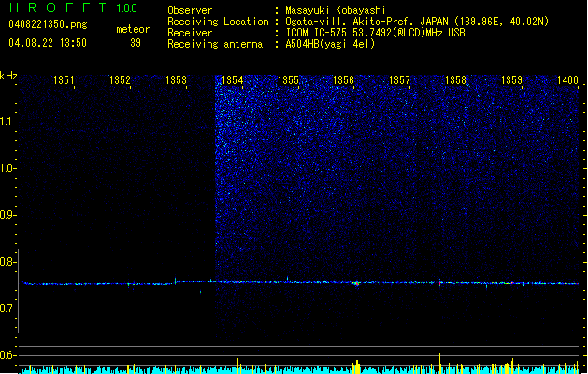The image size is (588, 374).
Task: Click the tall yellow spike below 1358
Action: pyautogui.click(x=440, y=363)
